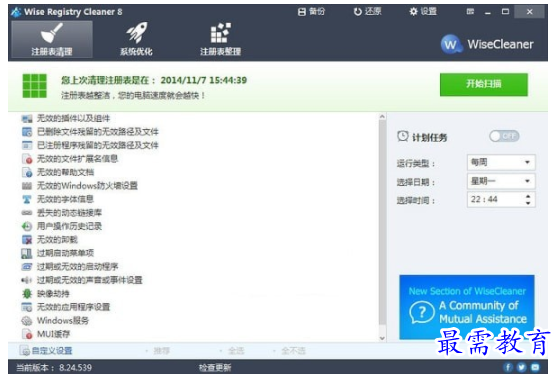Click the green 开始扫描 button

tap(484, 84)
